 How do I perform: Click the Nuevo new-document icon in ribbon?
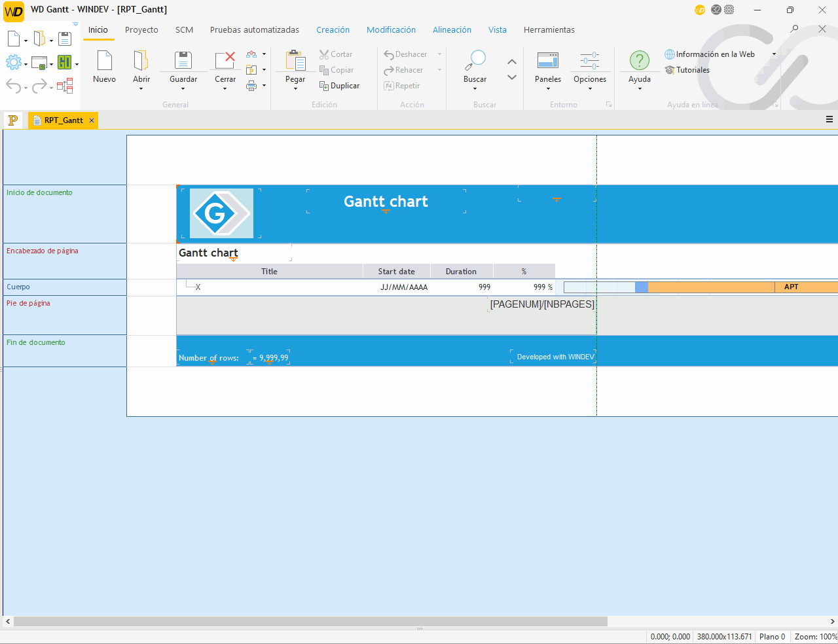[x=104, y=60]
